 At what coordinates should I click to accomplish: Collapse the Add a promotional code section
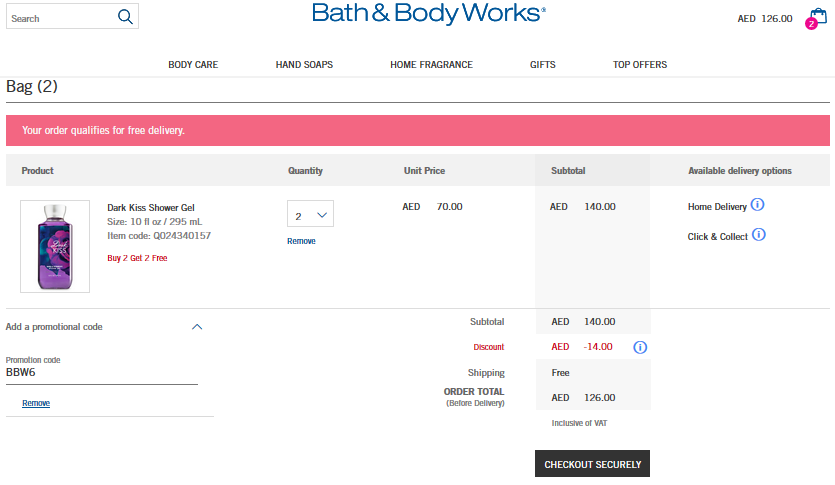click(197, 327)
